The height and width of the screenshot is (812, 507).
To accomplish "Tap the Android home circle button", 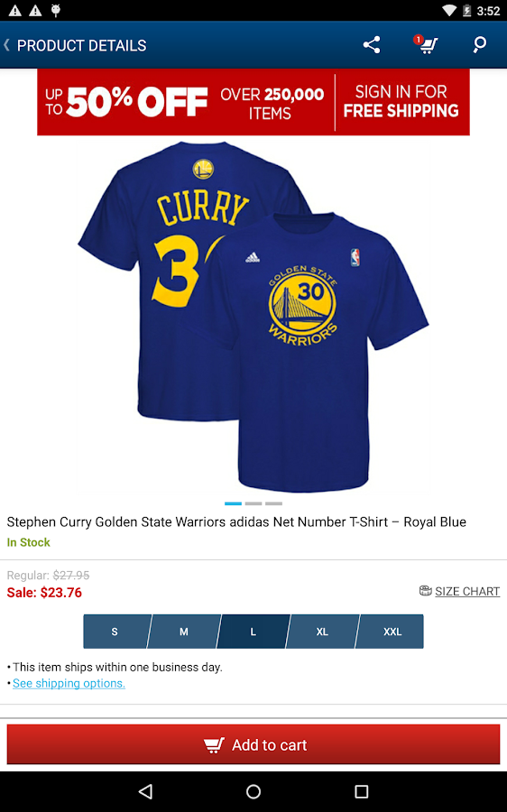I will click(x=253, y=790).
